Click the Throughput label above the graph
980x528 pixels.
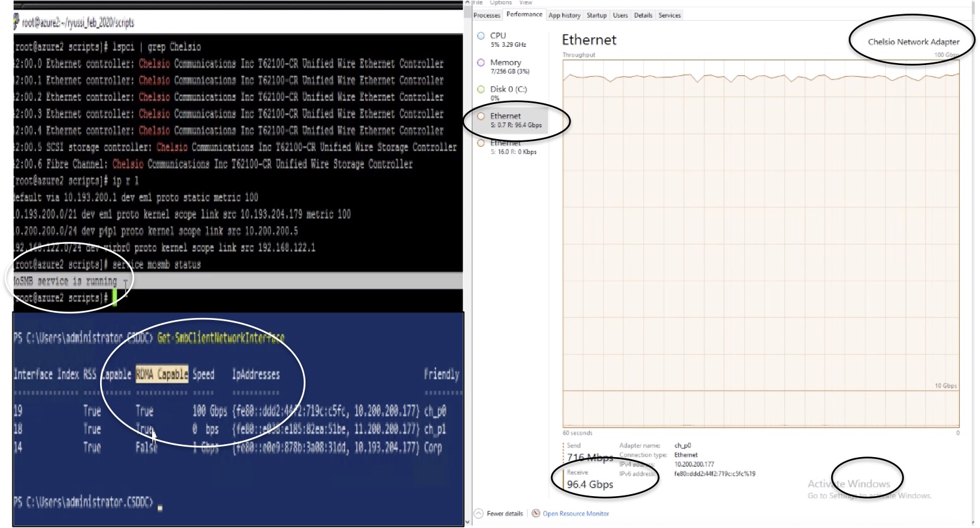pos(578,55)
